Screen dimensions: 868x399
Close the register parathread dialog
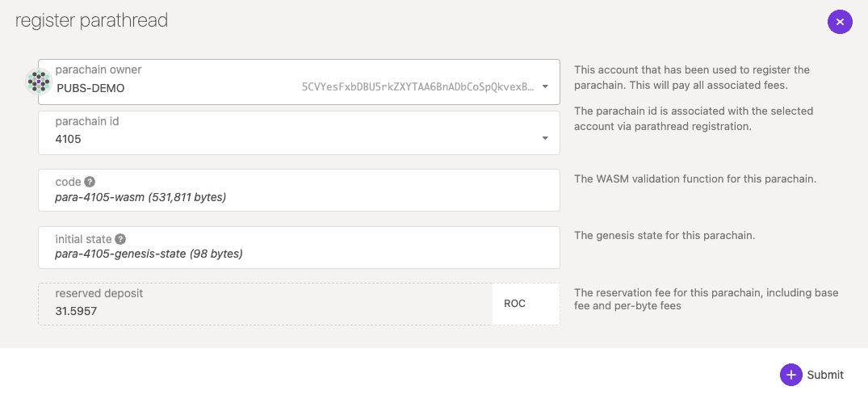(840, 22)
